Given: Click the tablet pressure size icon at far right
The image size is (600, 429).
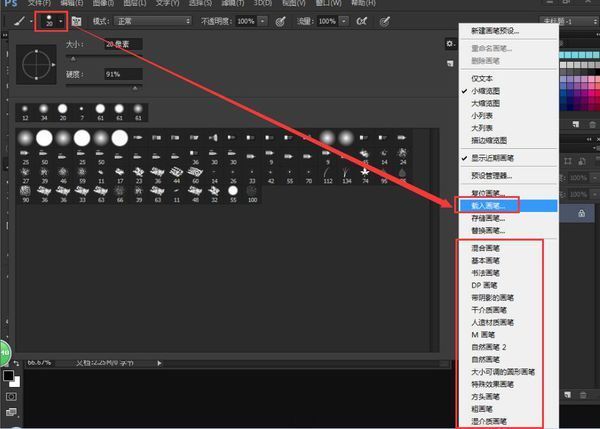Looking at the screenshot, I should (387, 20).
